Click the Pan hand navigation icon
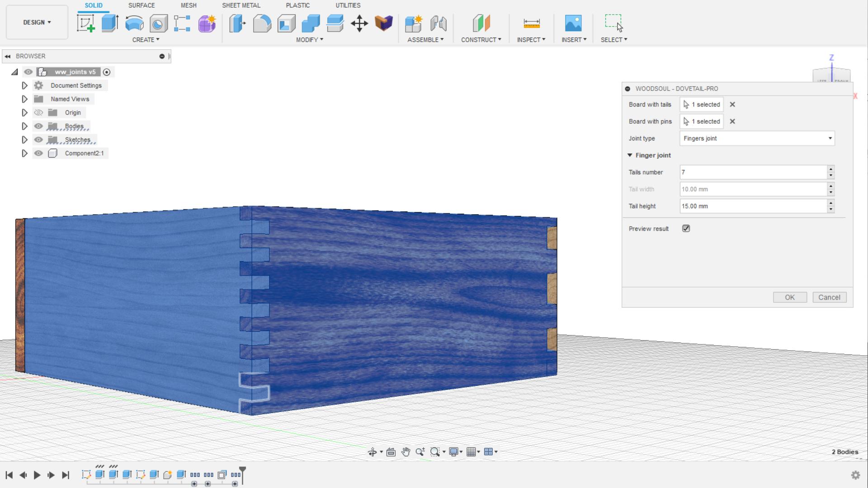Screen dimensions: 868x488 [x=406, y=452]
